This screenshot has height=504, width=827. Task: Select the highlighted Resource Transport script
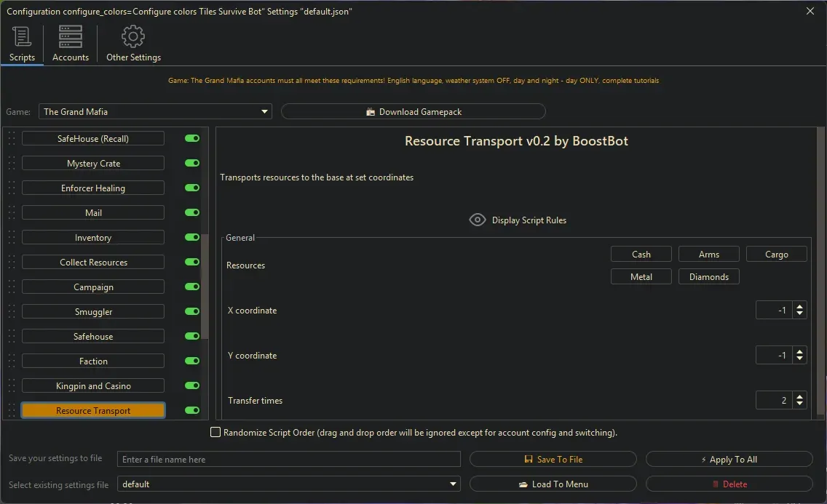point(93,411)
